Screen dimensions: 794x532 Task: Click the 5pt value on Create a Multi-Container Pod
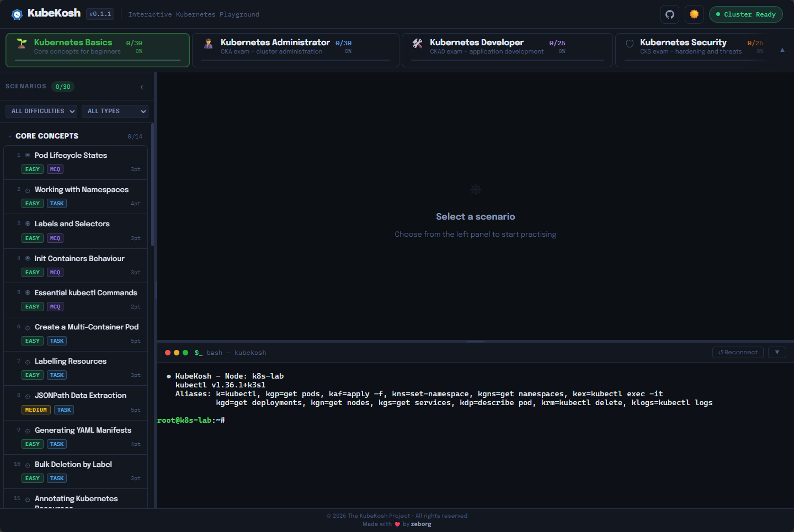pyautogui.click(x=136, y=341)
